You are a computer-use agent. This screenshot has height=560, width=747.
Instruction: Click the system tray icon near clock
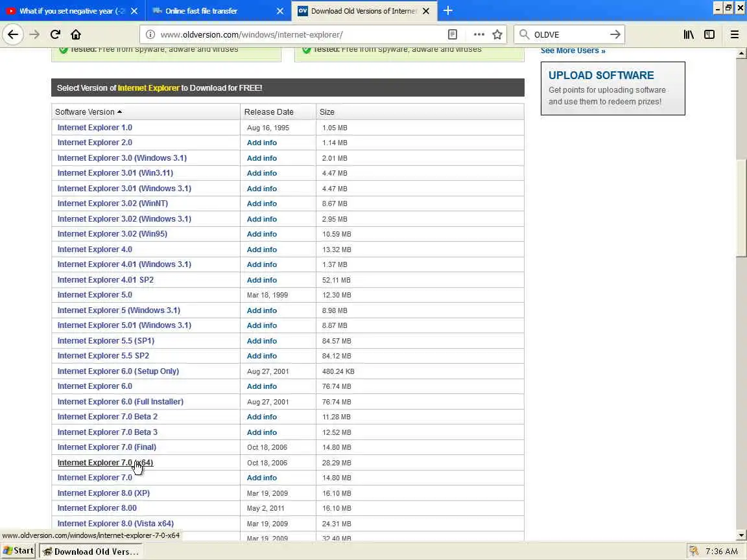click(694, 552)
